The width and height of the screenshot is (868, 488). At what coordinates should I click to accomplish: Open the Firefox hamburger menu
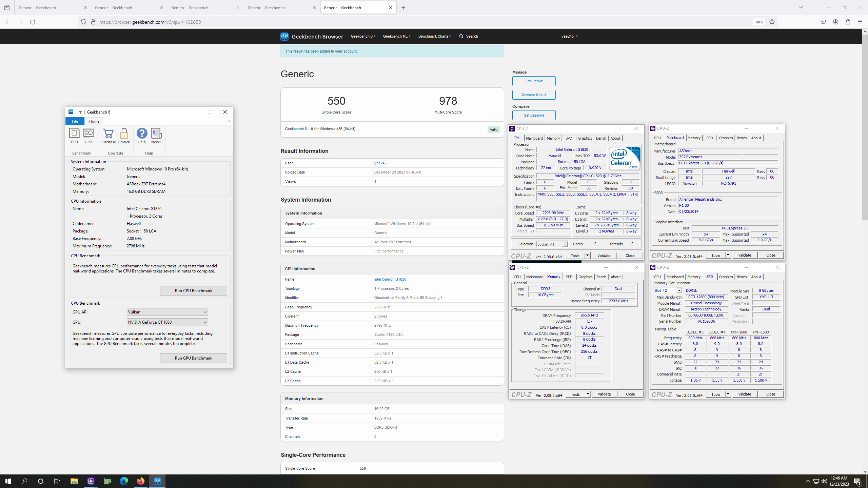[860, 22]
